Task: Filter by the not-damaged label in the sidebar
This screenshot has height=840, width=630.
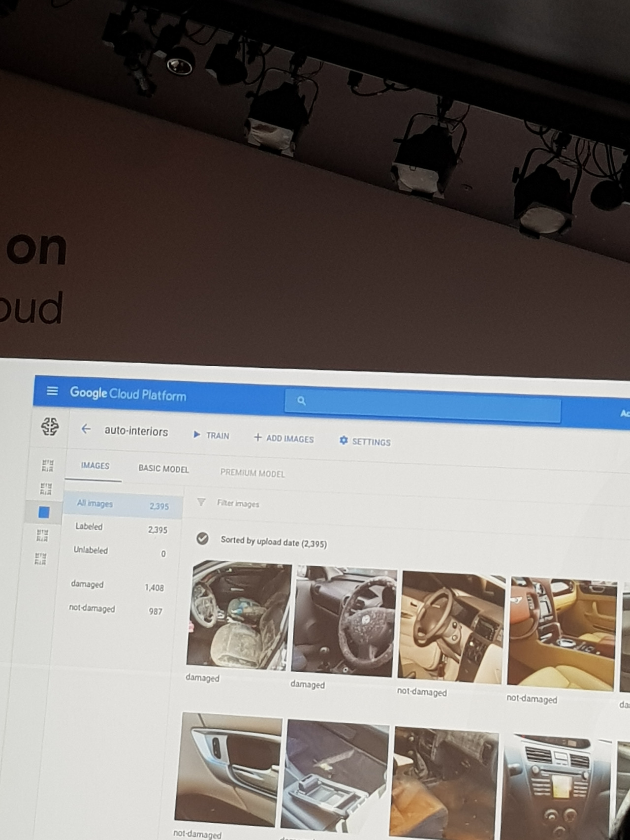Action: tap(116, 610)
